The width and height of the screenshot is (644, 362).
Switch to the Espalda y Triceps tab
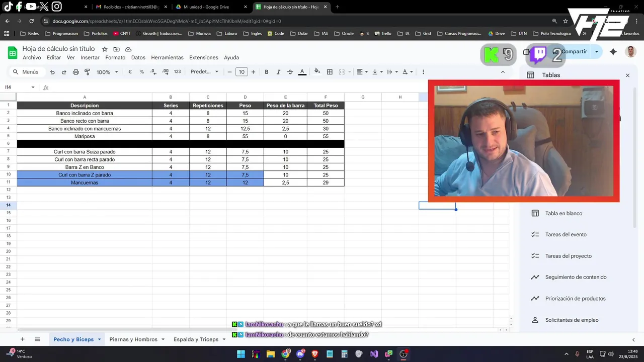[x=196, y=339]
